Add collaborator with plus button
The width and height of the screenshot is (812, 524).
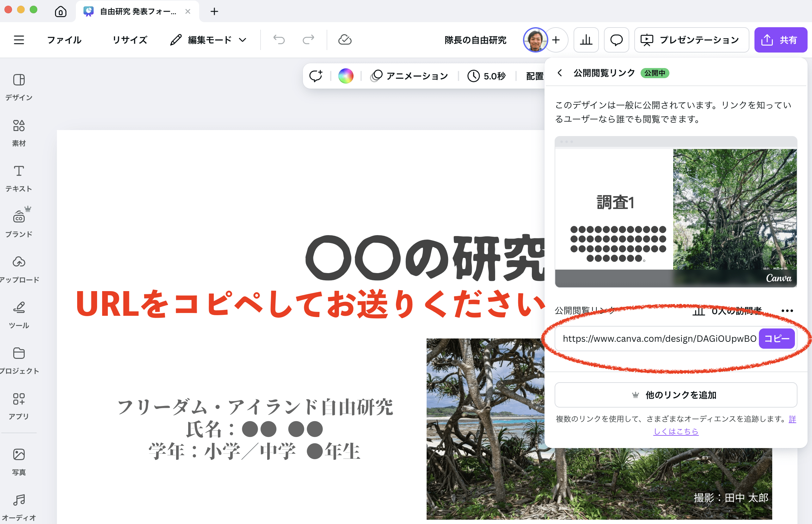[556, 40]
